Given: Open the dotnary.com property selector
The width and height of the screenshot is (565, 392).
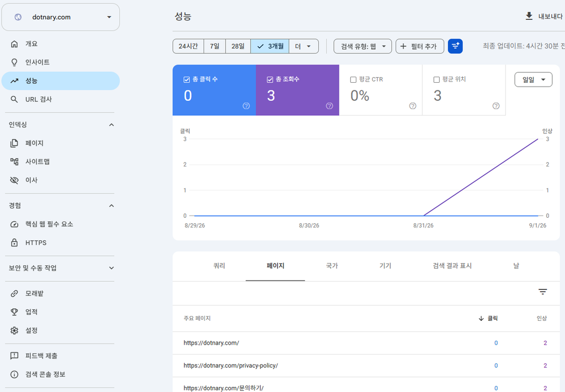Looking at the screenshot, I should click(x=61, y=17).
